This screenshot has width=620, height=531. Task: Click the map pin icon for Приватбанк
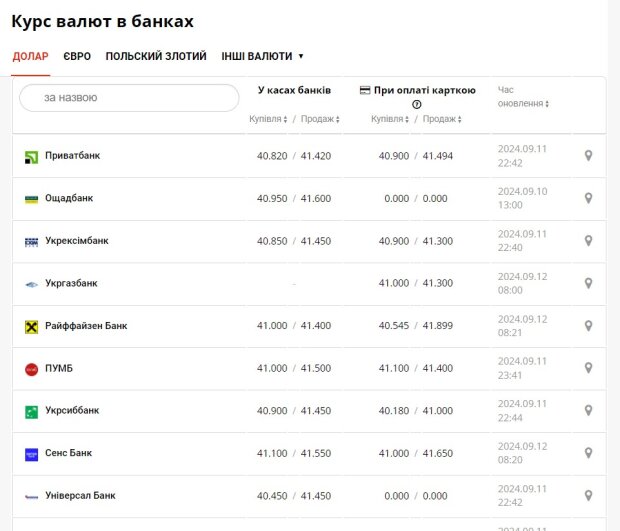coord(588,156)
